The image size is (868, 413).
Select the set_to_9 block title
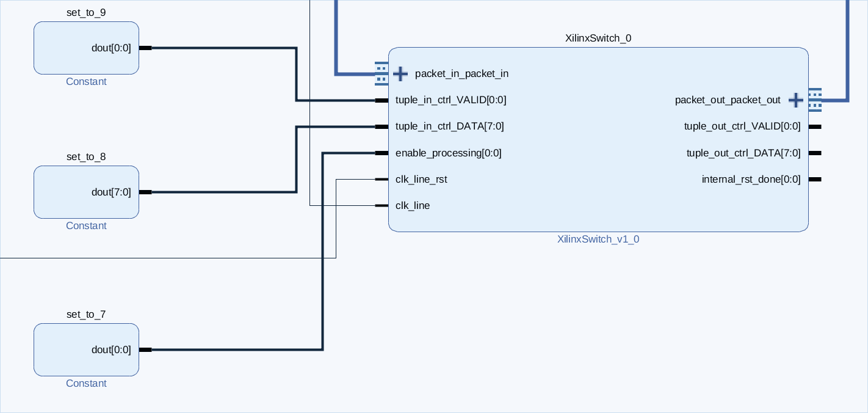(86, 12)
